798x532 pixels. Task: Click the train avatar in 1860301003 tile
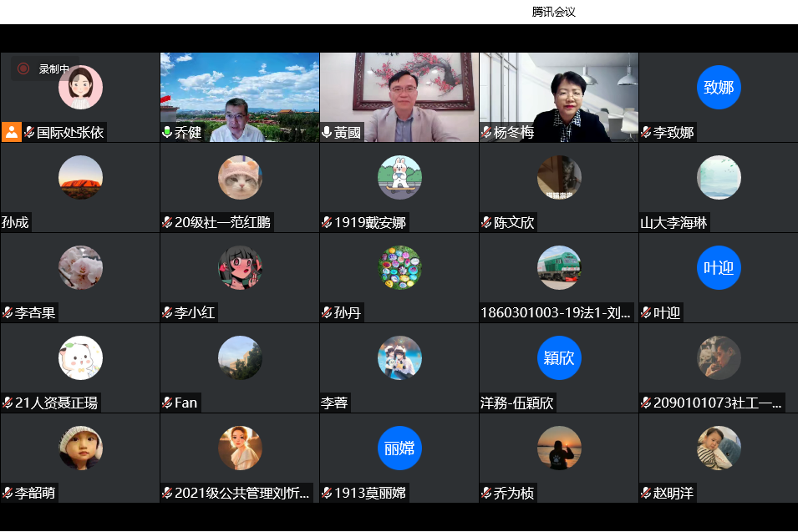click(x=559, y=268)
